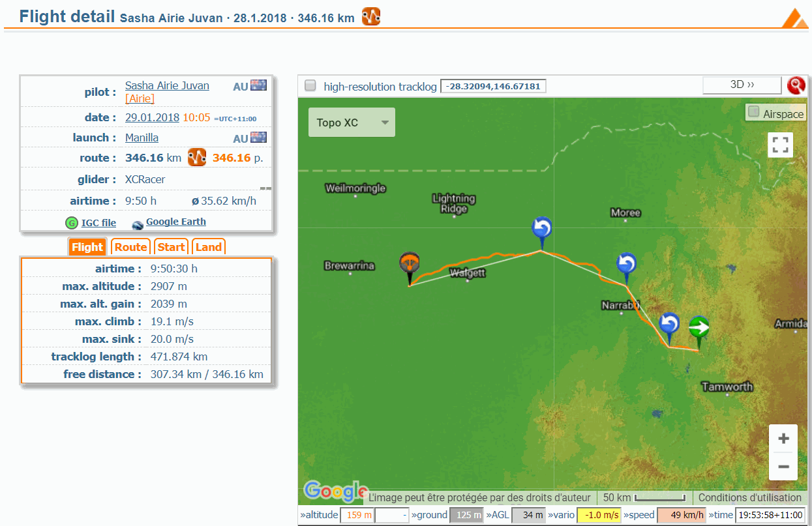Enable high-resolution tracklog checkbox
The width and height of the screenshot is (812, 526).
click(x=310, y=85)
